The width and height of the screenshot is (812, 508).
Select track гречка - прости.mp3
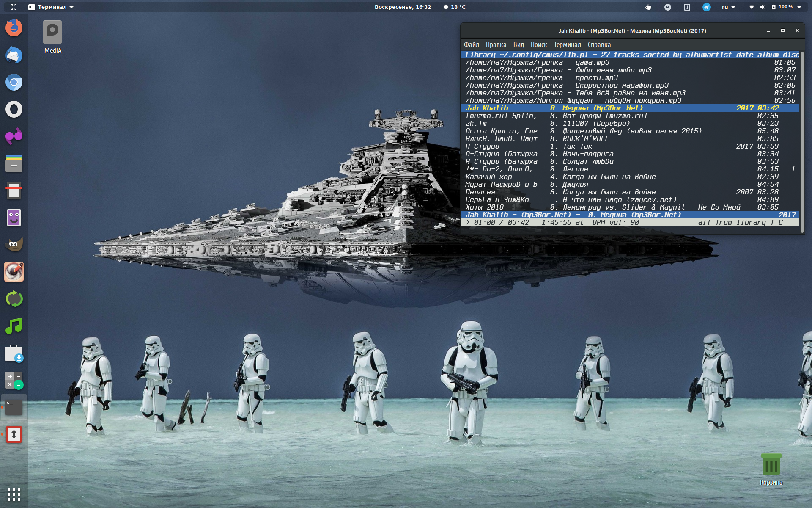pyautogui.click(x=630, y=77)
